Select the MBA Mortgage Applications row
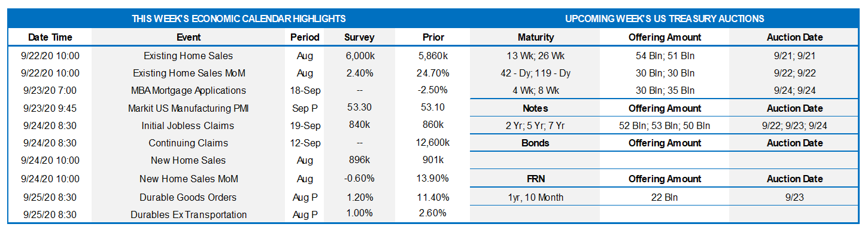Image resolution: width=868 pixels, height=233 pixels. [239, 91]
